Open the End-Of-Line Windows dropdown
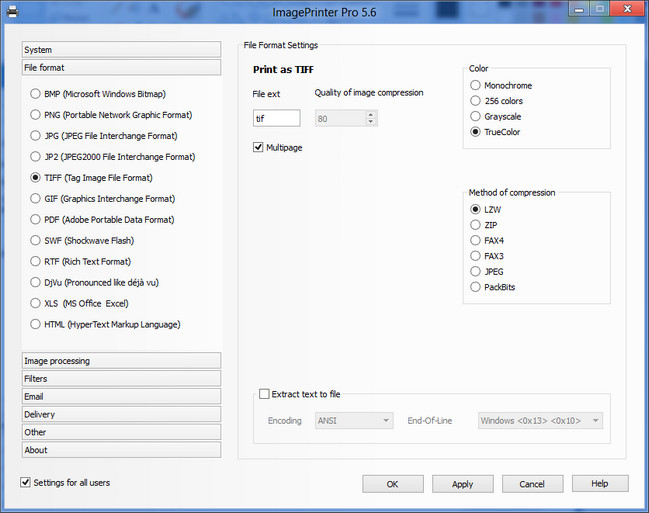Viewport: 649px width, 513px height. tap(540, 421)
